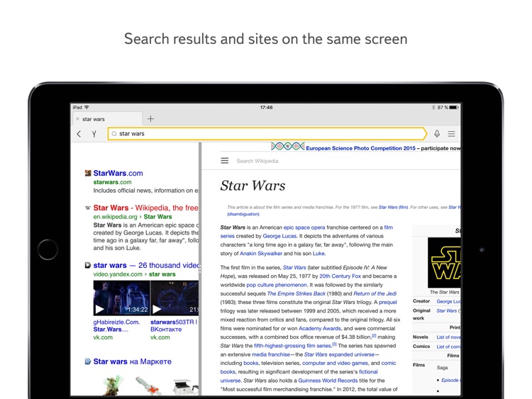This screenshot has height=399, width=532.
Task: Tap the StarWars.com favicon
Action: (x=88, y=173)
